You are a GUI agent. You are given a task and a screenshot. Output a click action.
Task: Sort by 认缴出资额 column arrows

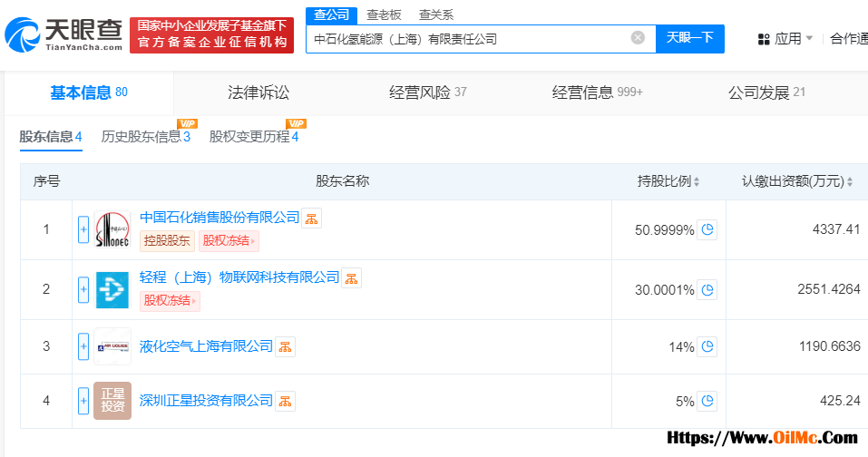pos(850,181)
